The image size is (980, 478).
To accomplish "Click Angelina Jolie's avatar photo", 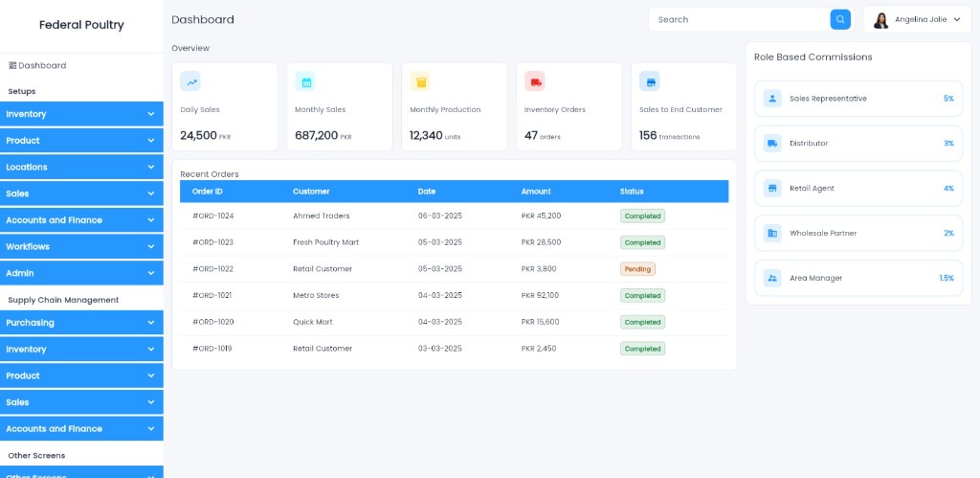I will 880,20.
